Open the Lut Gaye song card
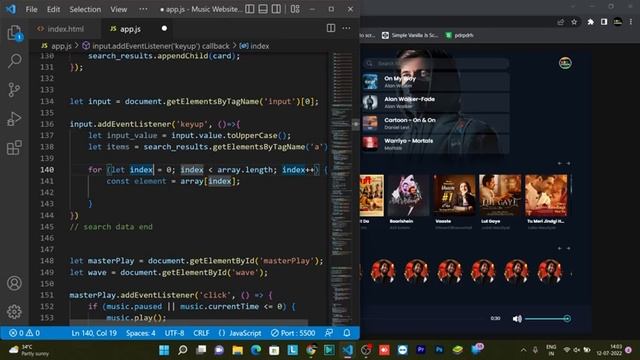This screenshot has height=360, width=640. (x=500, y=201)
